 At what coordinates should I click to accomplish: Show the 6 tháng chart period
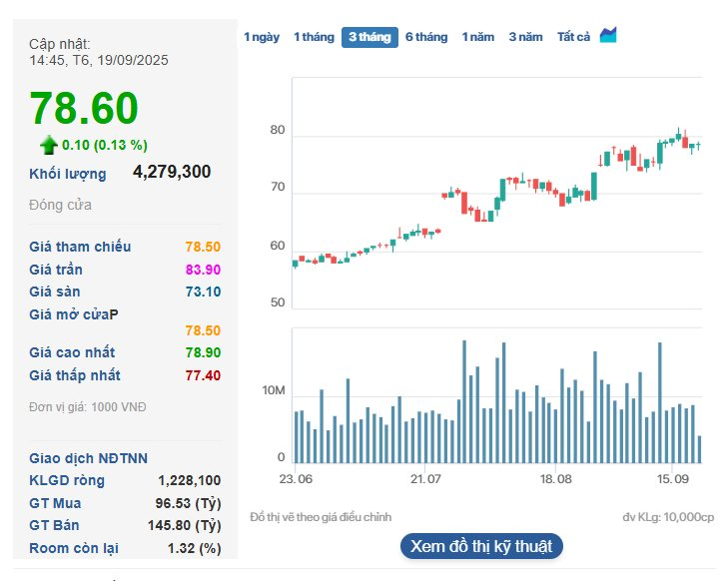426,37
